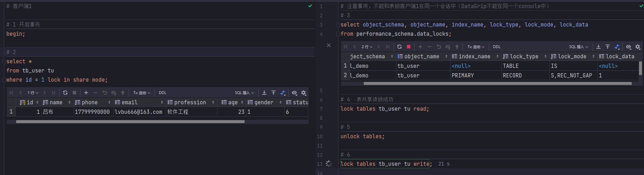This screenshot has width=644, height=175.
Task: Export tb_user result data with the download icon
Action: 264,93
